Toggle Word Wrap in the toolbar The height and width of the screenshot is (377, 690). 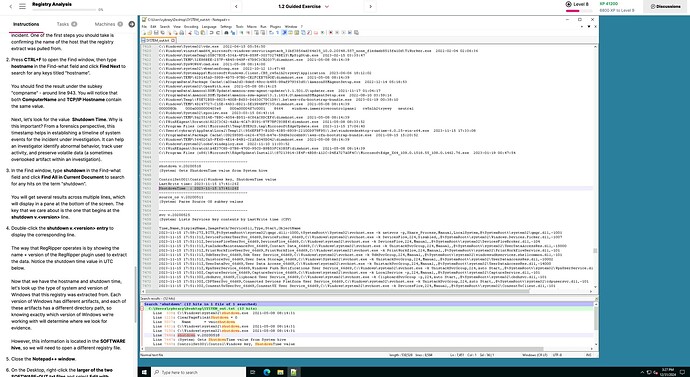pos(271,33)
